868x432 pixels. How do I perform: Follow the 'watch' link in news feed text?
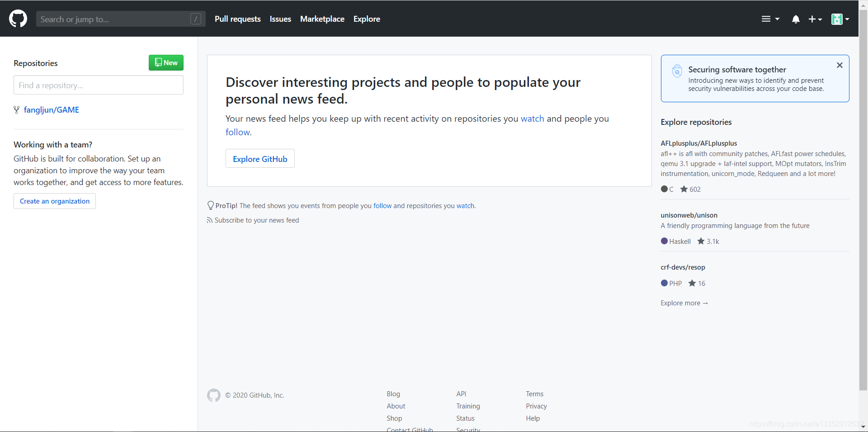(x=532, y=119)
